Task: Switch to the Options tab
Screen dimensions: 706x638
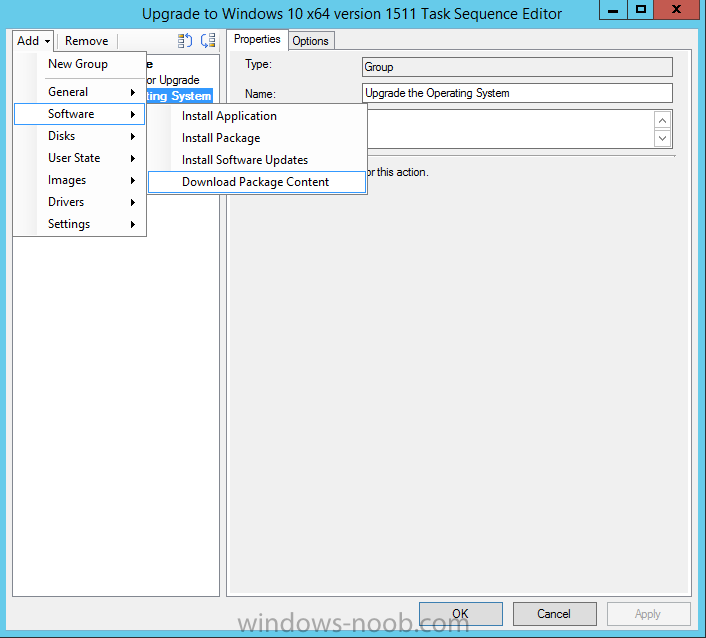Action: [x=311, y=41]
